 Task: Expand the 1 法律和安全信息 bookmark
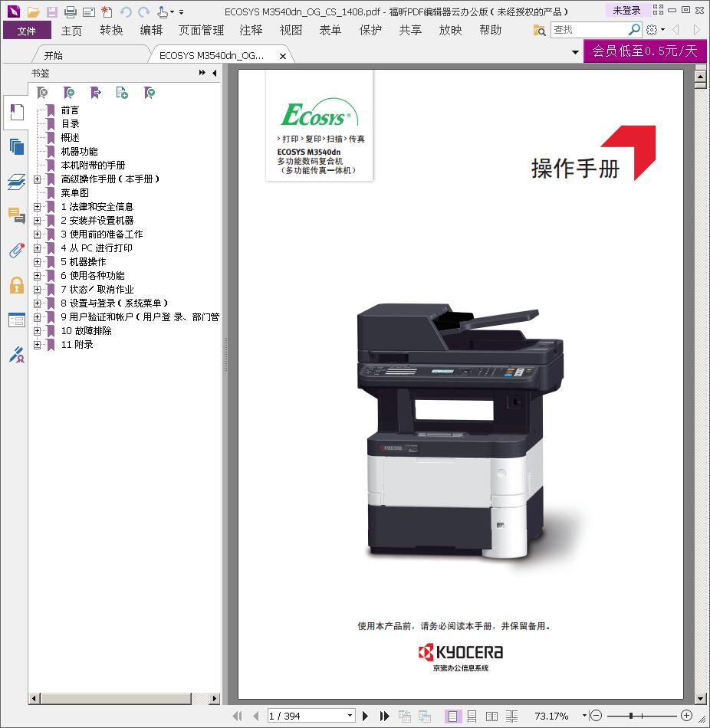(37, 207)
